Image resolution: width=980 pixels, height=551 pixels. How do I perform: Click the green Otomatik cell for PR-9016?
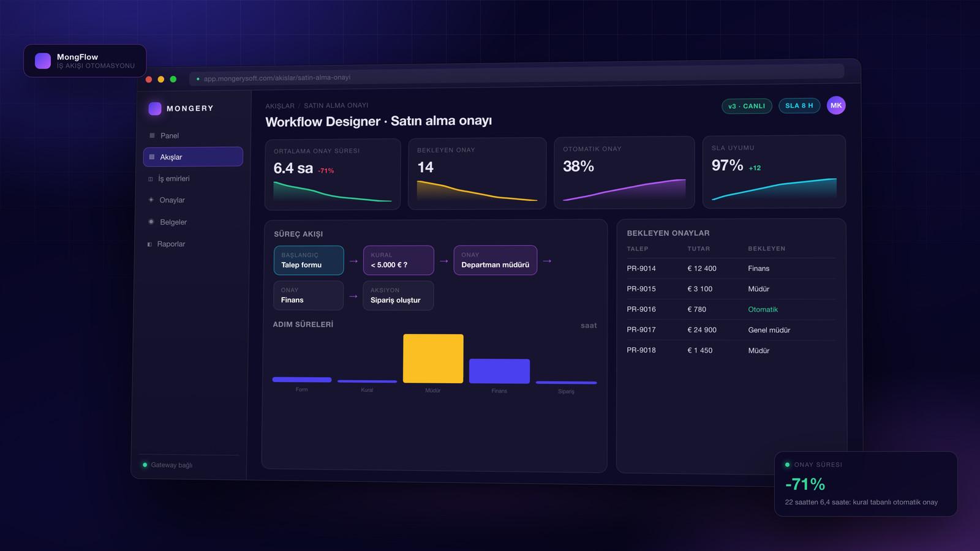763,309
